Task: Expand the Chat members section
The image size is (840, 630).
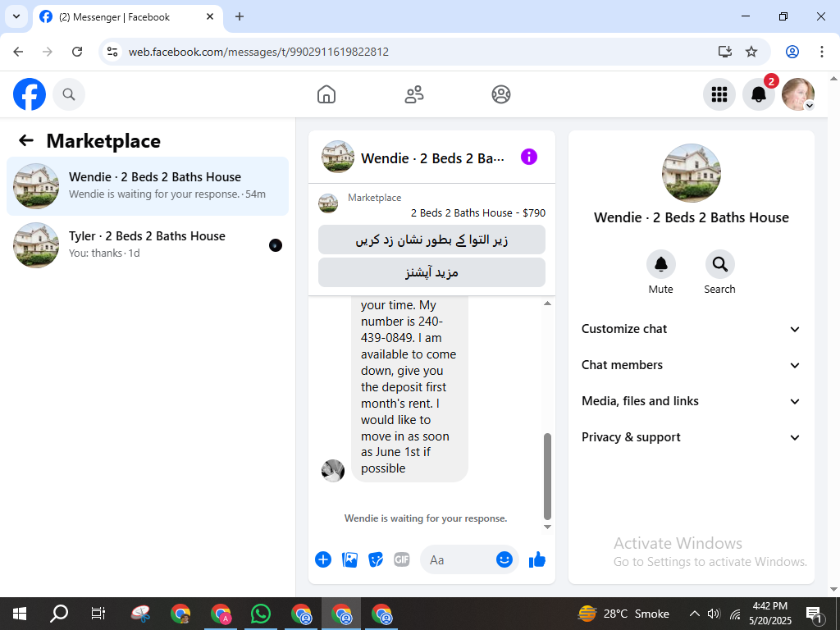Action: (x=691, y=365)
